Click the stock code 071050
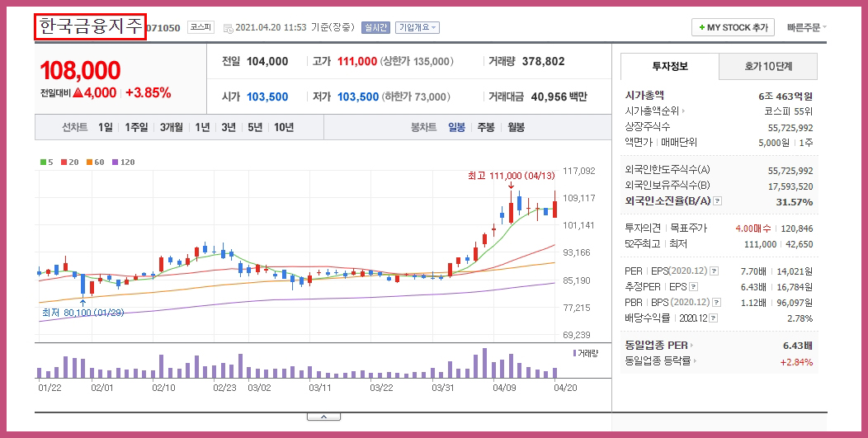Viewport: 868px width, 438px height. (x=163, y=28)
